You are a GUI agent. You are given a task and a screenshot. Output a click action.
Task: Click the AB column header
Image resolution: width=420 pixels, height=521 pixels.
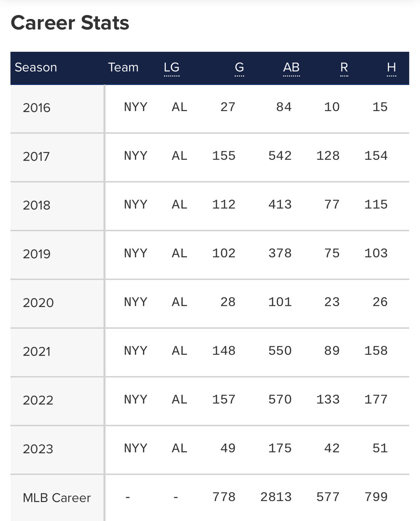coord(291,67)
